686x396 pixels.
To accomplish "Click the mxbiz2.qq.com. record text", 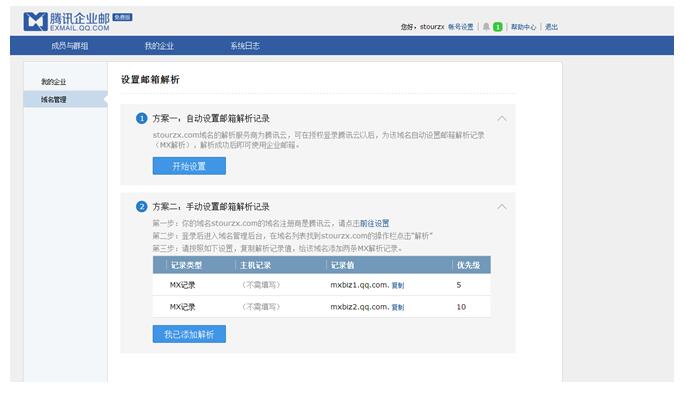I will 360,307.
